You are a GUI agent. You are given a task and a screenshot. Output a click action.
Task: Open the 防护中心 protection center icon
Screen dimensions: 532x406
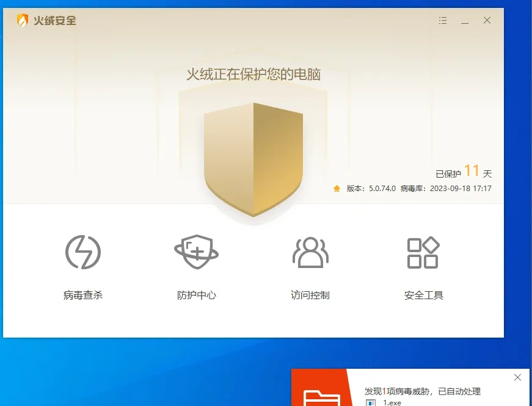197,252
